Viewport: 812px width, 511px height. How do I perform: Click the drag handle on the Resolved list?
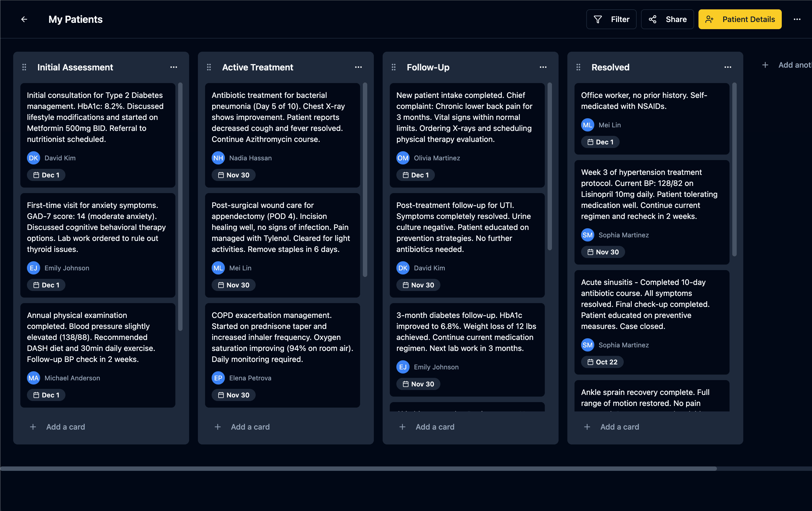click(x=578, y=67)
